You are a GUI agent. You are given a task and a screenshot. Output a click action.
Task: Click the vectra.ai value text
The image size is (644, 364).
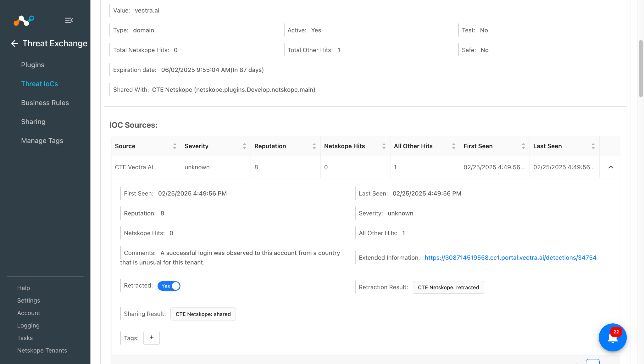147,10
